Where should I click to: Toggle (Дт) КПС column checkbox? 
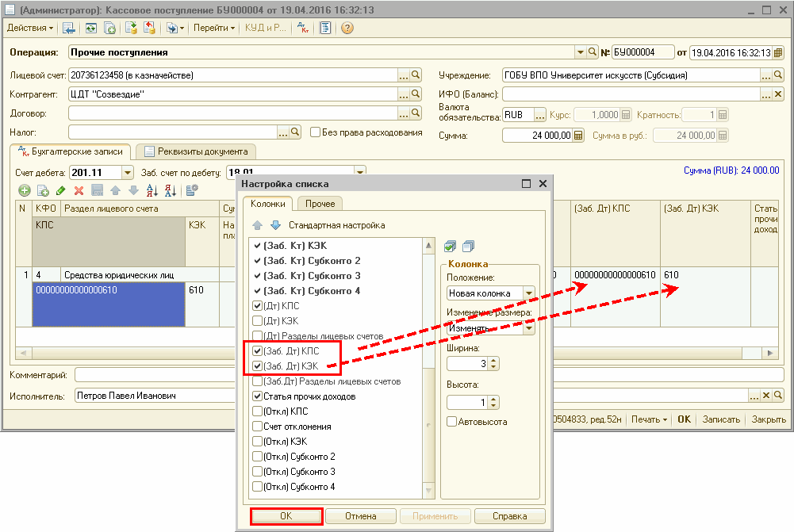[257, 306]
